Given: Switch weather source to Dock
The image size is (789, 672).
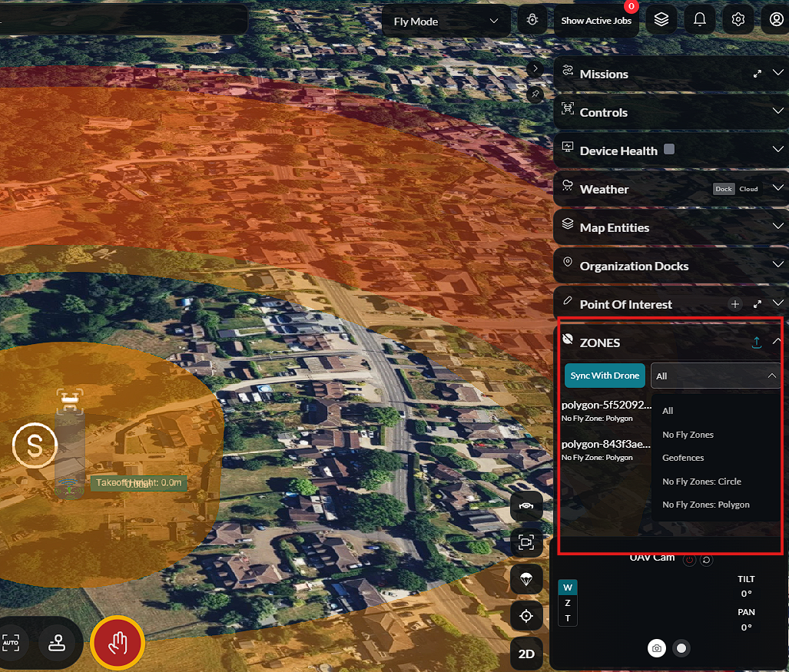Looking at the screenshot, I should [724, 189].
